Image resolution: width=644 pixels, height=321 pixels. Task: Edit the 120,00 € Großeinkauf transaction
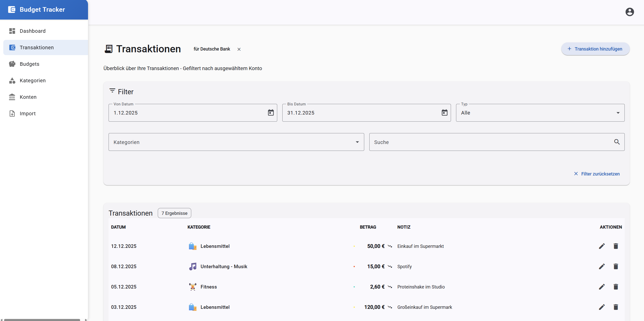coord(602,307)
